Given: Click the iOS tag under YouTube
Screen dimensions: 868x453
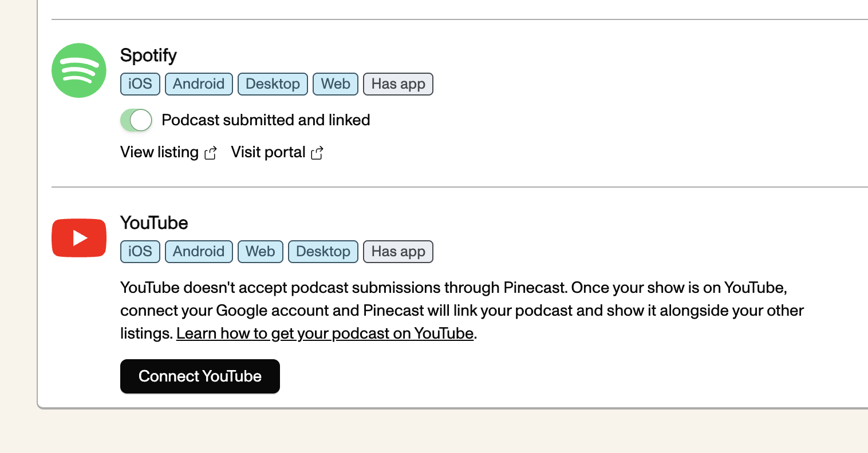Looking at the screenshot, I should coord(140,252).
